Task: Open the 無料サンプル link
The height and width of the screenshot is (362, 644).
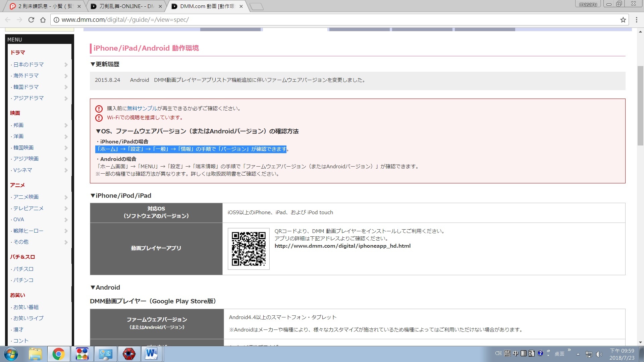Action: [142, 108]
